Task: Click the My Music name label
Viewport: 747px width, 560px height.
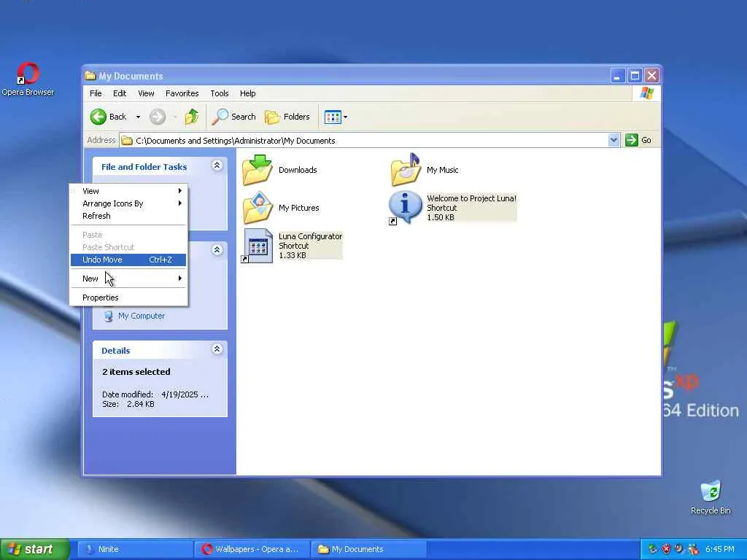Action: coord(443,170)
